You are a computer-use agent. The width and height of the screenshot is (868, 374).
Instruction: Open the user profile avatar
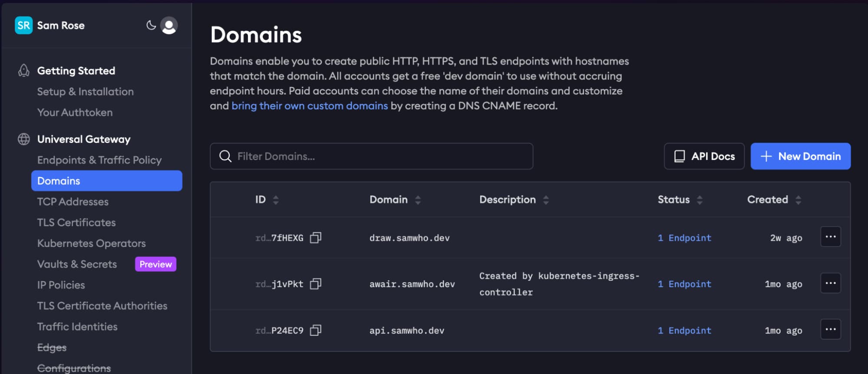[169, 26]
